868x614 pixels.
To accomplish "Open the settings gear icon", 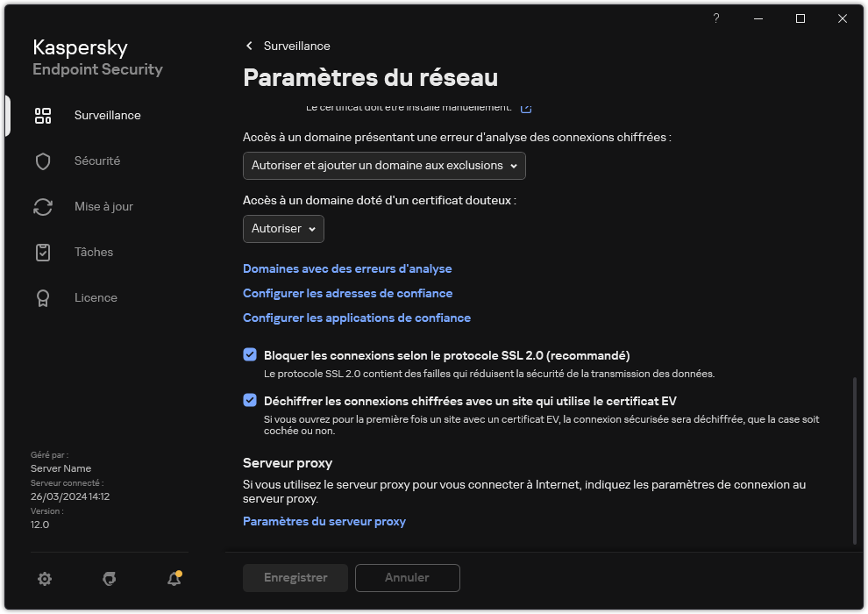I will (x=45, y=579).
